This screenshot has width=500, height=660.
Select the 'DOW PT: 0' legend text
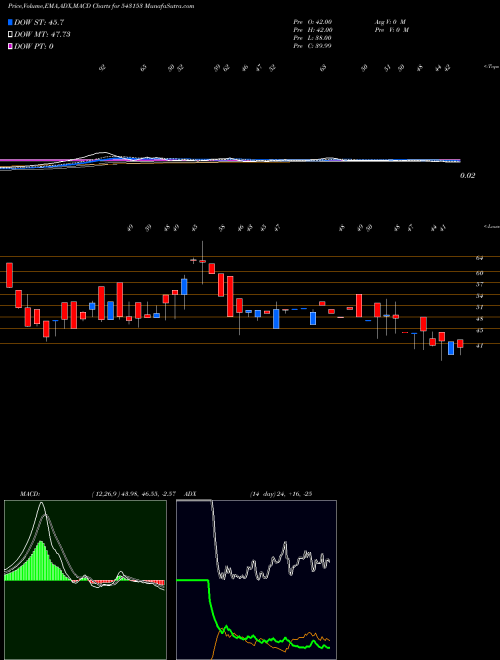[x=34, y=46]
